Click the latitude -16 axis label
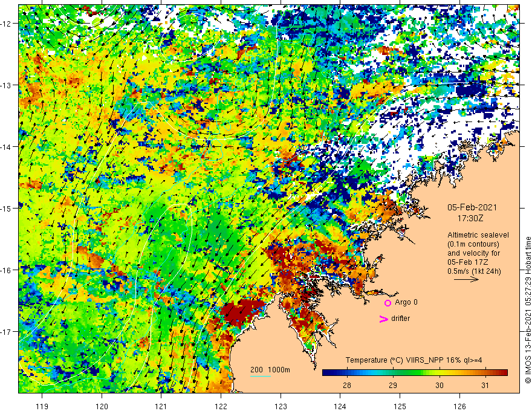532x411 pixels. pyautogui.click(x=7, y=270)
